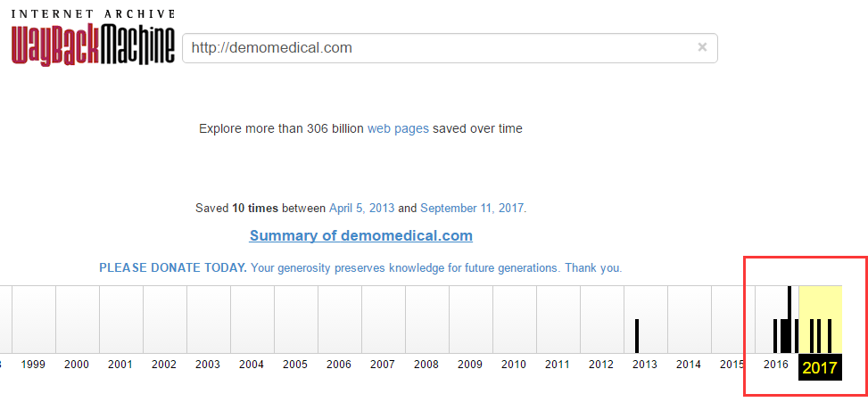Click the demomedical.com URL input box

click(450, 48)
